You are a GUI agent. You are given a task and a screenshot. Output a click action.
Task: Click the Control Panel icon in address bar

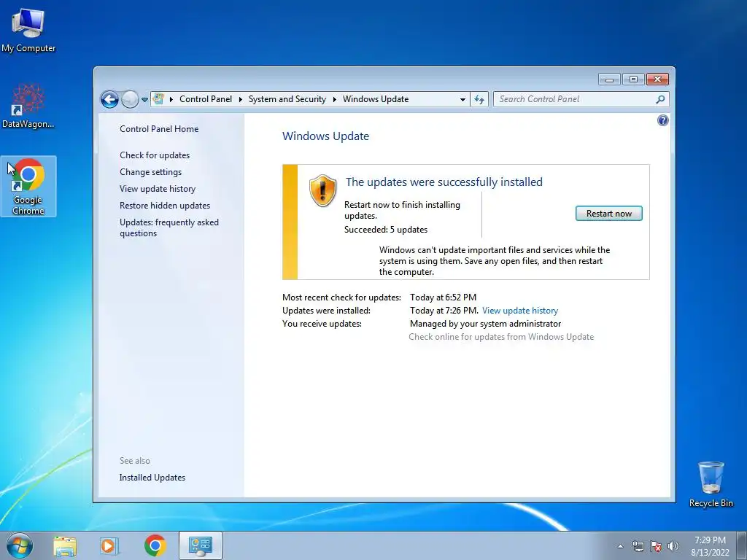click(x=158, y=99)
